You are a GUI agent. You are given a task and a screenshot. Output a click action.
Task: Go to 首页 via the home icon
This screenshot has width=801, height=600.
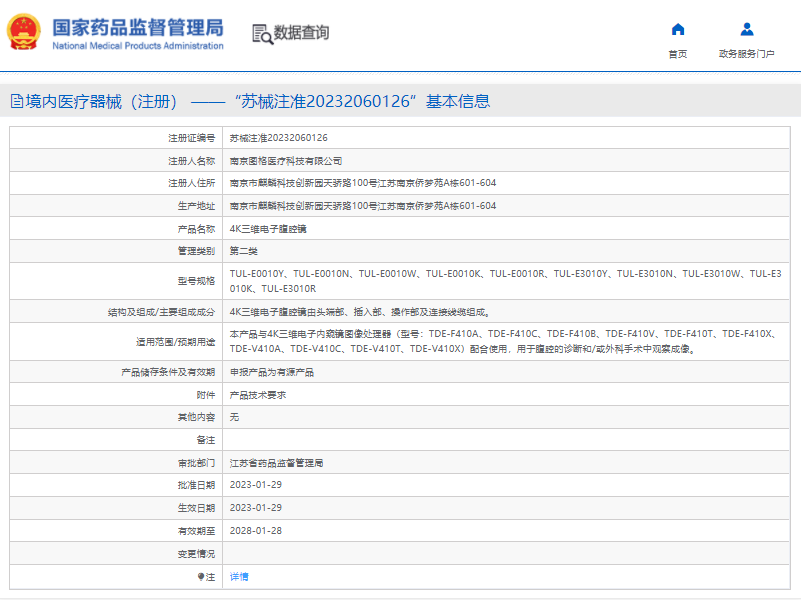678,30
